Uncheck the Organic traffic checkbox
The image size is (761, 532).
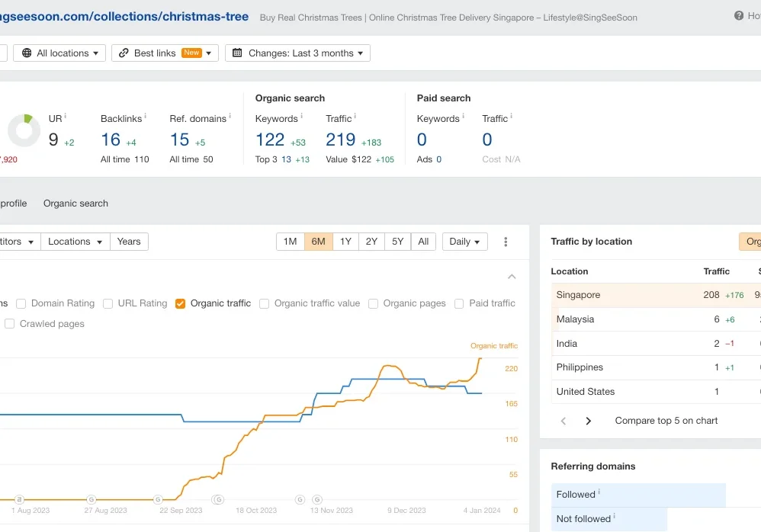point(181,303)
